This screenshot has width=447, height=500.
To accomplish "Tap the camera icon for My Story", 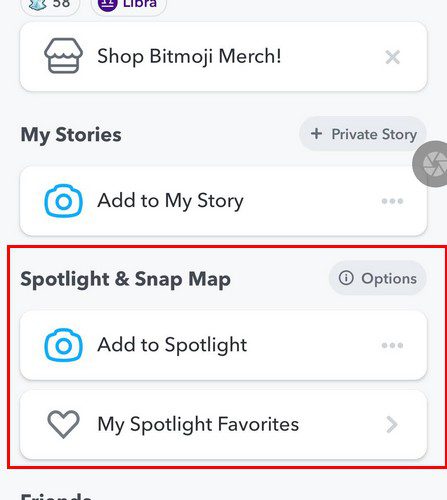I will click(x=63, y=201).
